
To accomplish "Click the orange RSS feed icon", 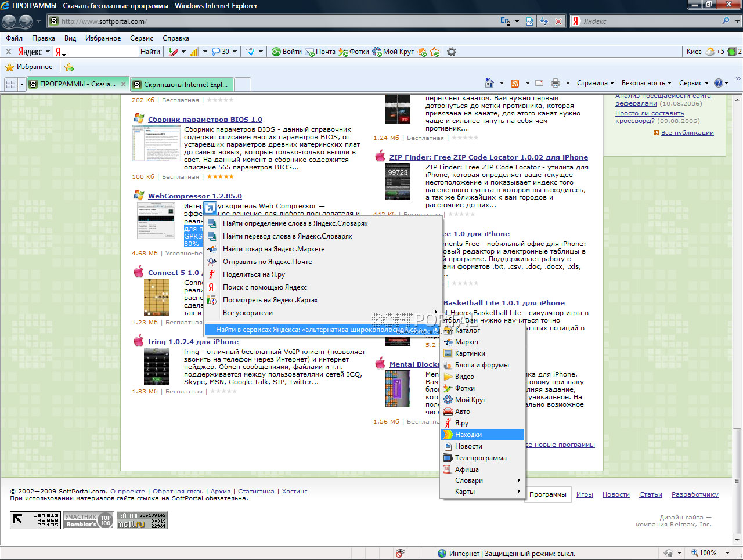I will click(x=515, y=83).
